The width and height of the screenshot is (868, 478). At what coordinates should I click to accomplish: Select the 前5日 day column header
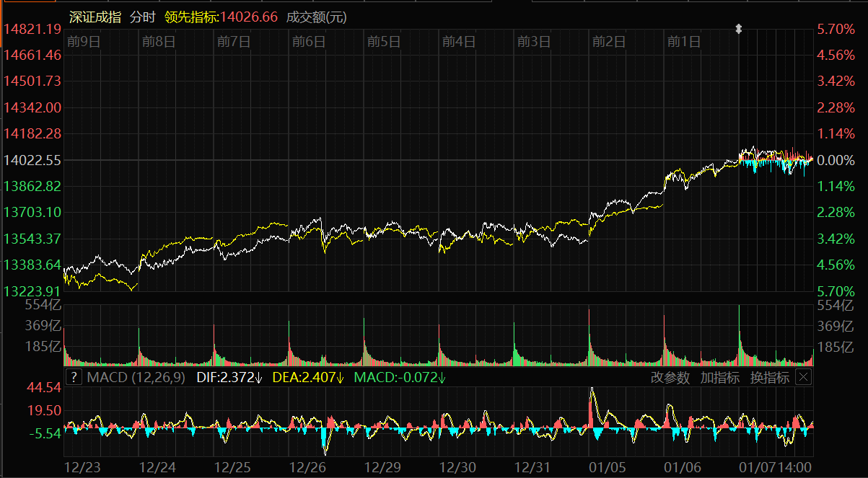click(383, 42)
